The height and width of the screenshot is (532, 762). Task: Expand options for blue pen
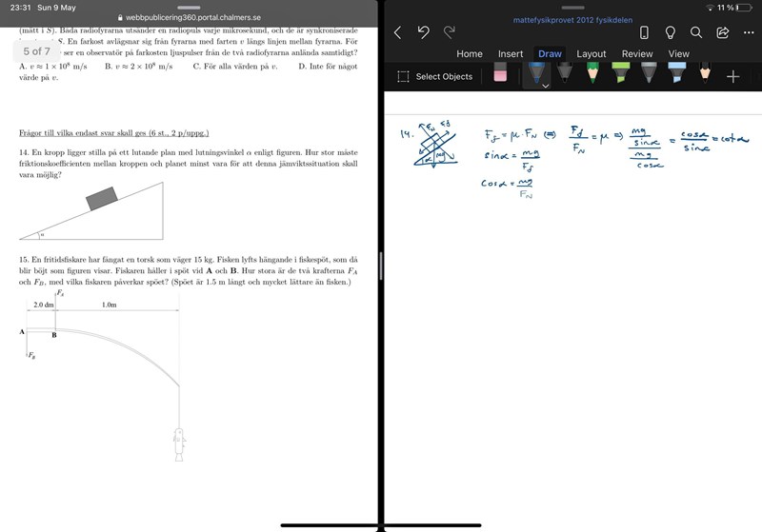tap(546, 86)
